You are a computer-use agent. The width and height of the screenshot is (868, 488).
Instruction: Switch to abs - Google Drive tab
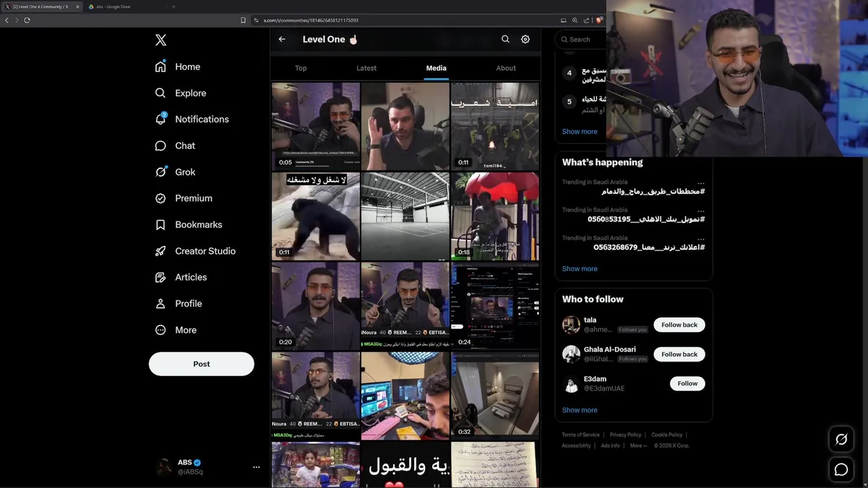coord(125,7)
